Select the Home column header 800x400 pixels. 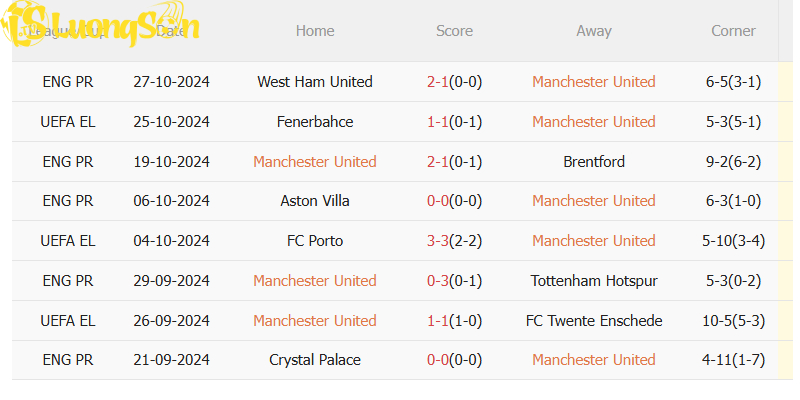point(315,31)
